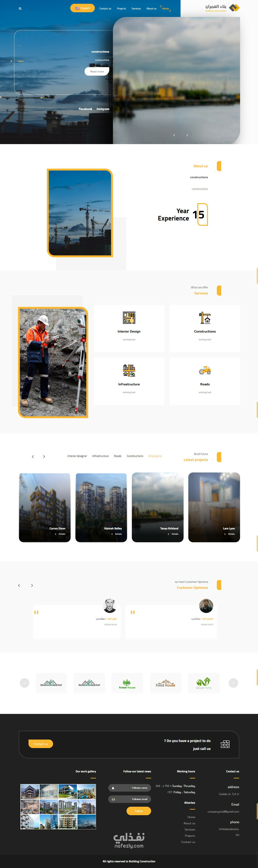Click partner logos previous circle arrow

click(25, 683)
